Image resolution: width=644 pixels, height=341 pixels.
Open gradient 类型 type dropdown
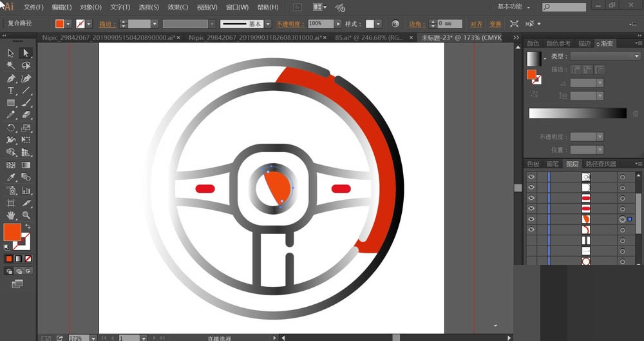(605, 56)
